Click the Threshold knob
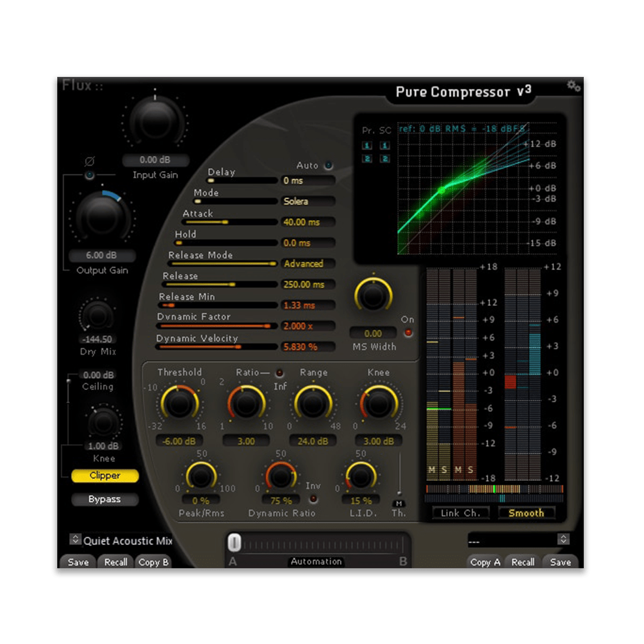 (179, 403)
